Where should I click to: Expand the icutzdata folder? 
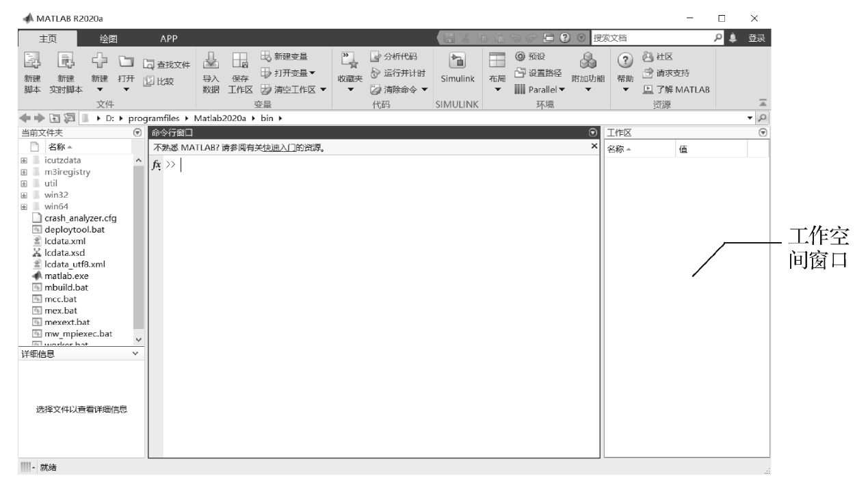click(24, 161)
